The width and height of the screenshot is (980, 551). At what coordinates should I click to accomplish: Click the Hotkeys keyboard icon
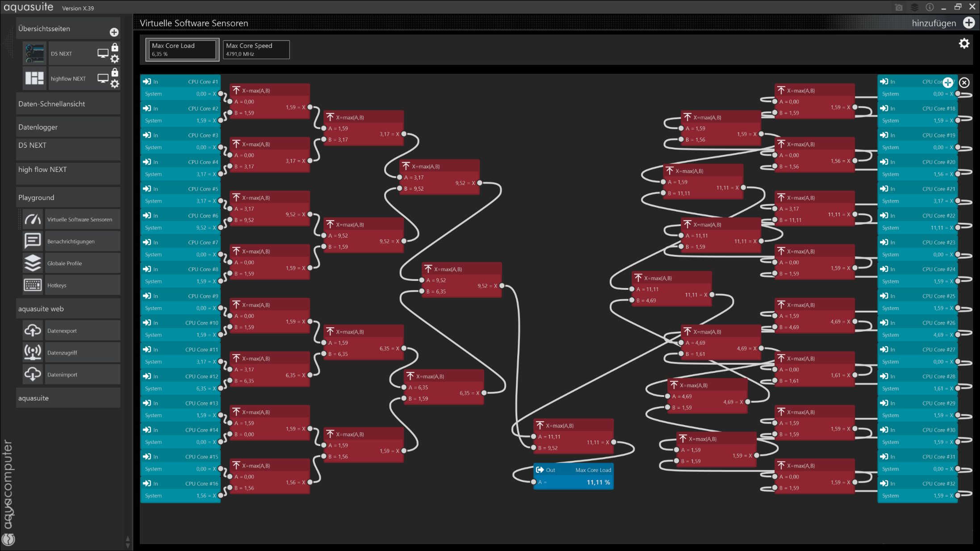pos(33,285)
